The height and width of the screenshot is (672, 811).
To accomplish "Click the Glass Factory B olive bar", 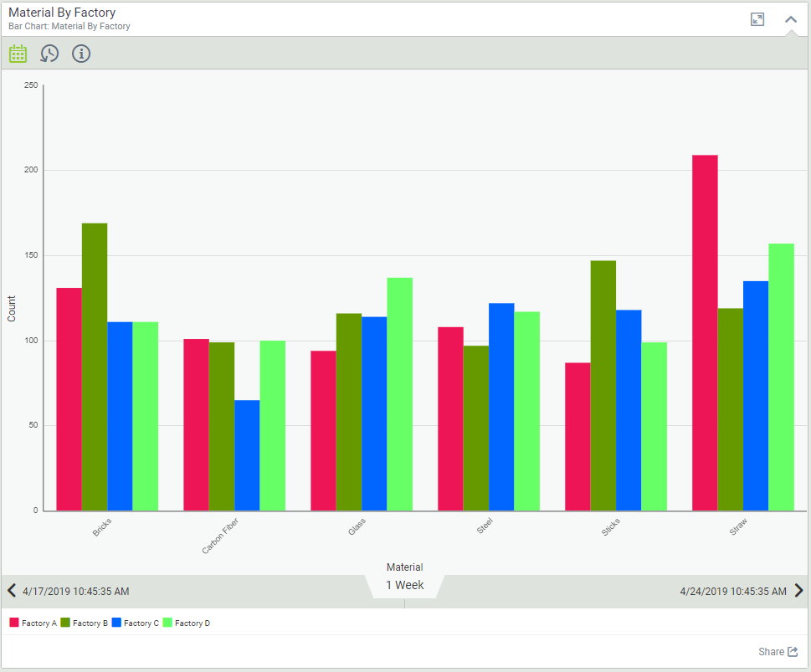I will click(x=349, y=412).
